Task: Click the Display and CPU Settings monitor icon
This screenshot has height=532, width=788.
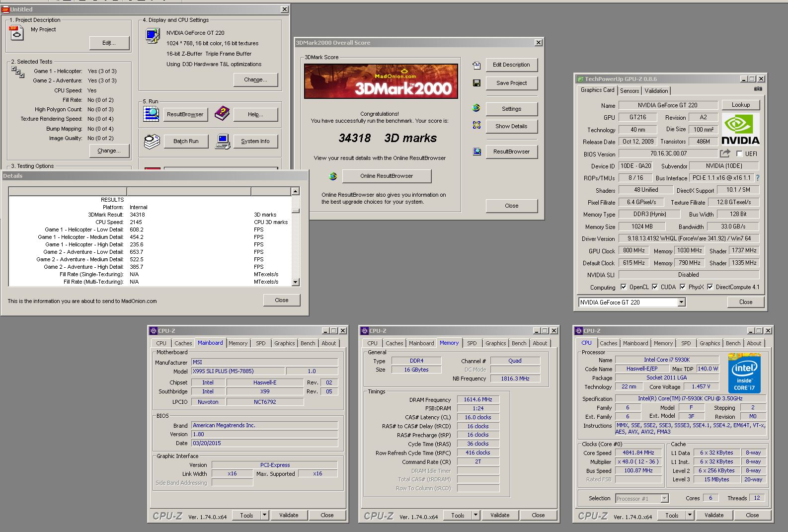Action: coord(153,36)
